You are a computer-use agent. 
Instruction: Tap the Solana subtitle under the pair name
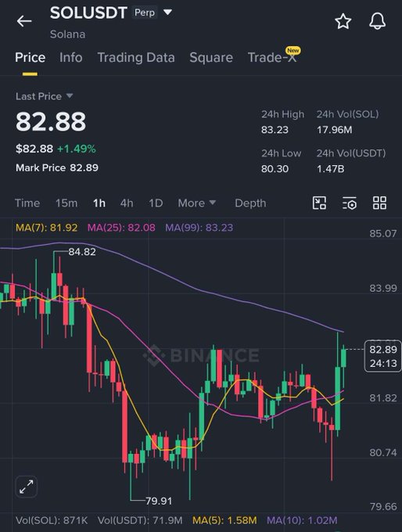coord(67,34)
